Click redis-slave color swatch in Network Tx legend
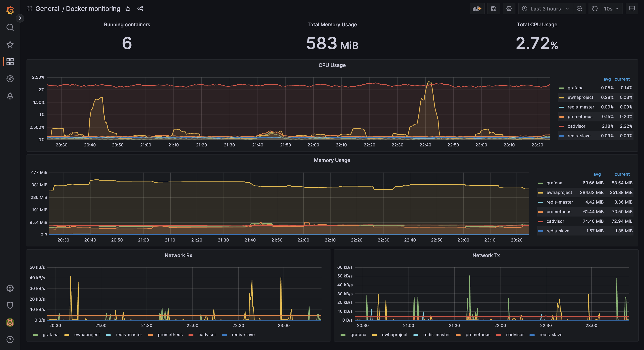The image size is (644, 350). (532, 335)
